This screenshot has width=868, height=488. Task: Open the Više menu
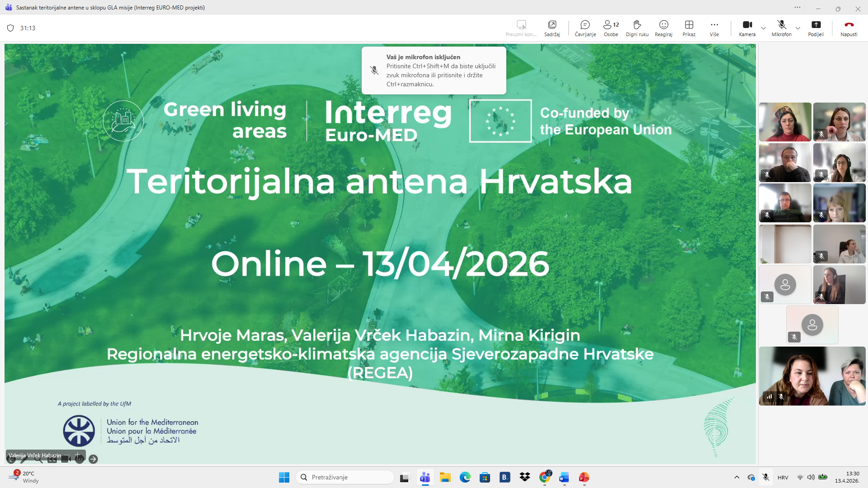point(714,28)
